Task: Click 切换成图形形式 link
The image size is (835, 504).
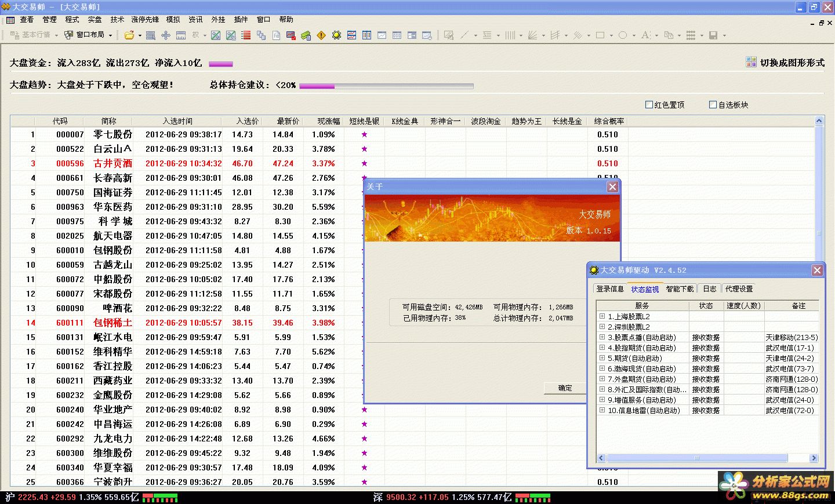Action: (792, 63)
